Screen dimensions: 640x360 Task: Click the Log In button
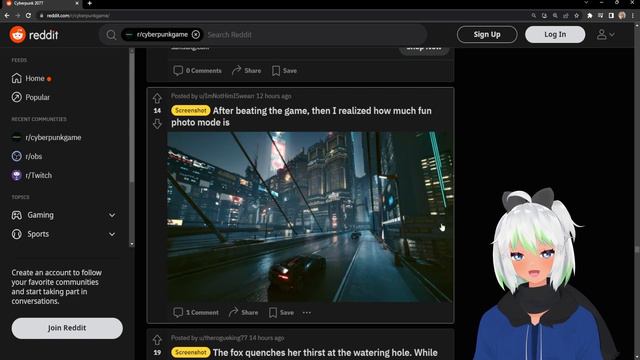click(555, 35)
